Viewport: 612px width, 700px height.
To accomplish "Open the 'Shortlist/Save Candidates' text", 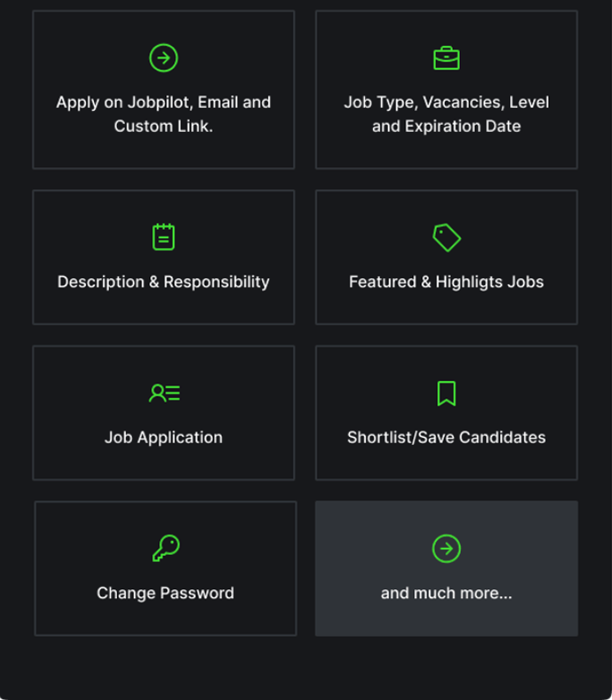I will pos(447,438).
